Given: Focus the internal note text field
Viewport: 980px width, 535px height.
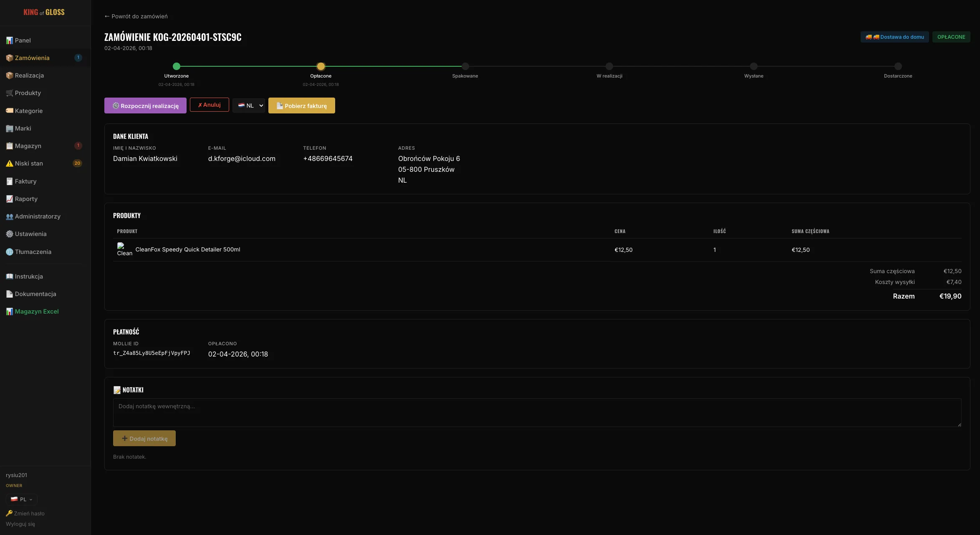Looking at the screenshot, I should coord(537,412).
